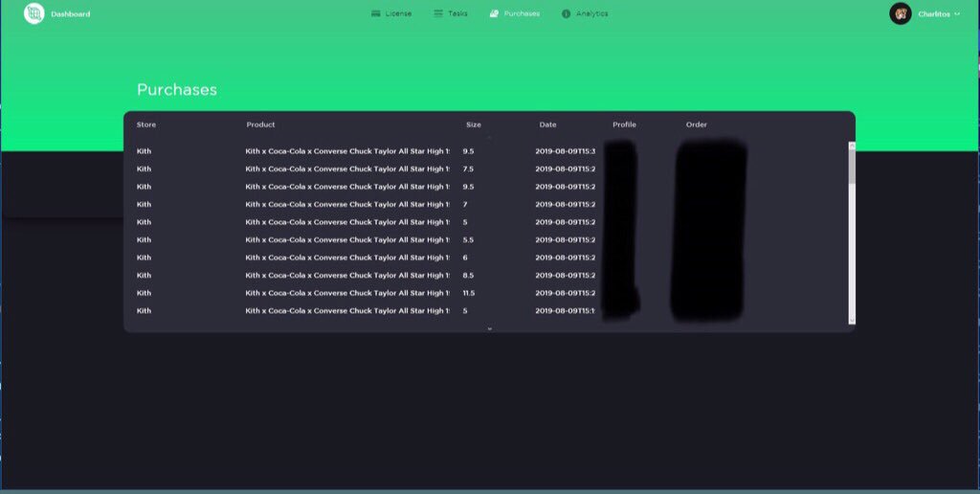Click the Order column header

click(x=697, y=124)
